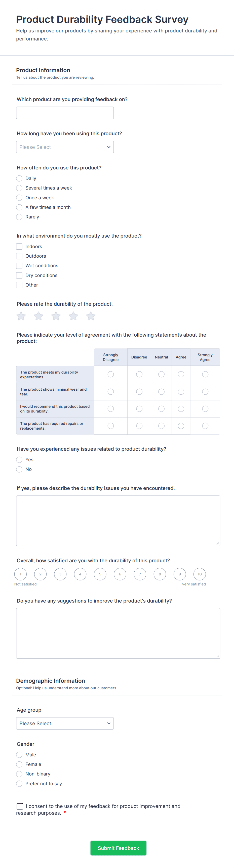Enable the feedback consent checkbox
Screen dimensions: 234x868
tap(20, 806)
